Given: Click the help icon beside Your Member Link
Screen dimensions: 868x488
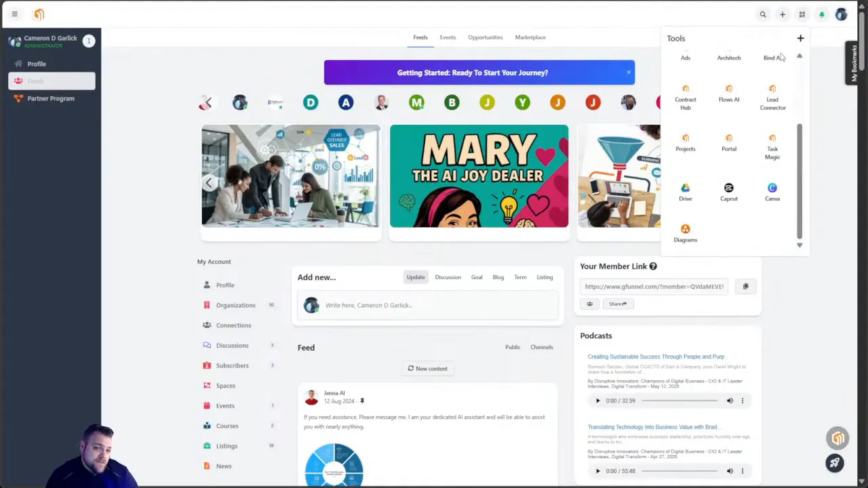Looking at the screenshot, I should pyautogui.click(x=653, y=266).
